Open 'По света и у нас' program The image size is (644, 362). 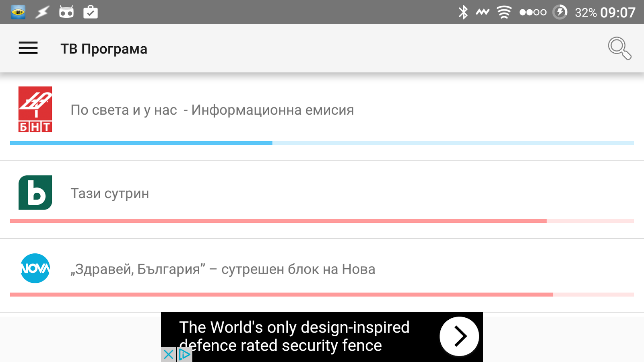212,110
